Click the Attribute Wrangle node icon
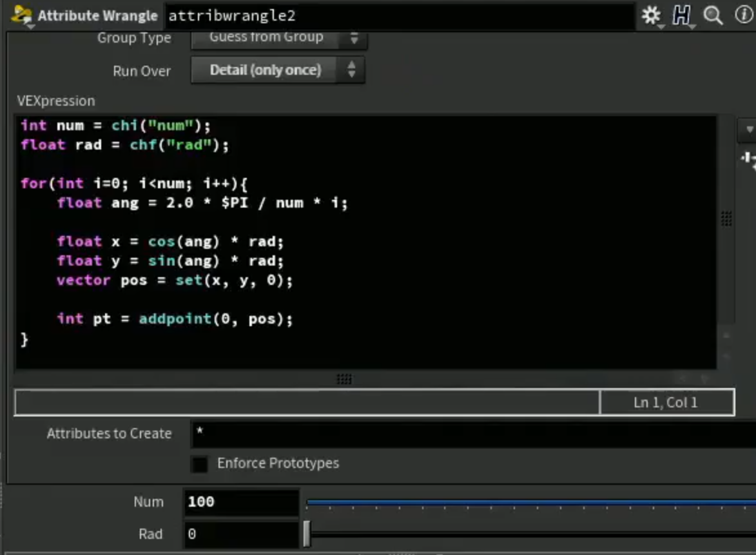This screenshot has width=756, height=555. coord(21,15)
